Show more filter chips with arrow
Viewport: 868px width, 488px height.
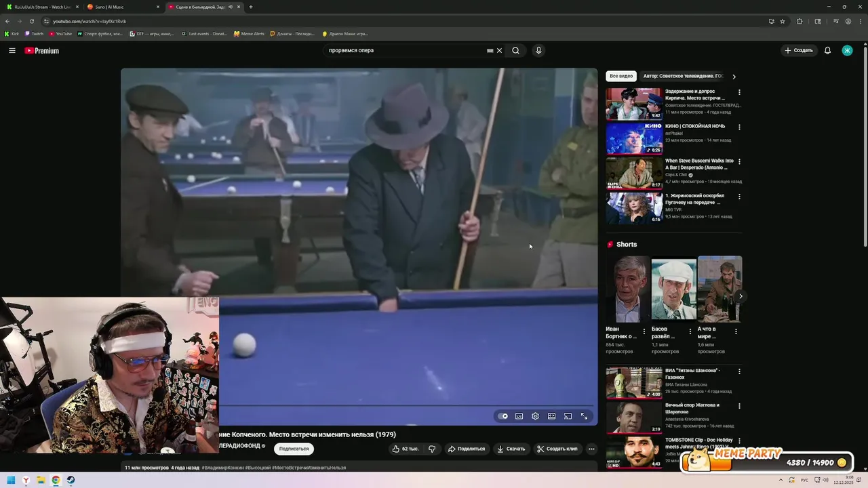click(x=734, y=77)
